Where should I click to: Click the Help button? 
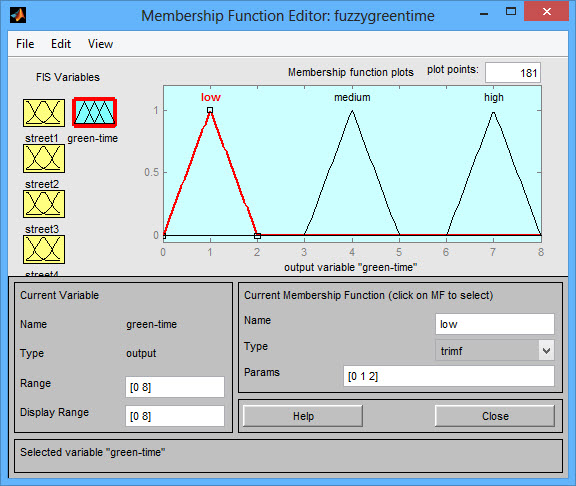[x=303, y=416]
